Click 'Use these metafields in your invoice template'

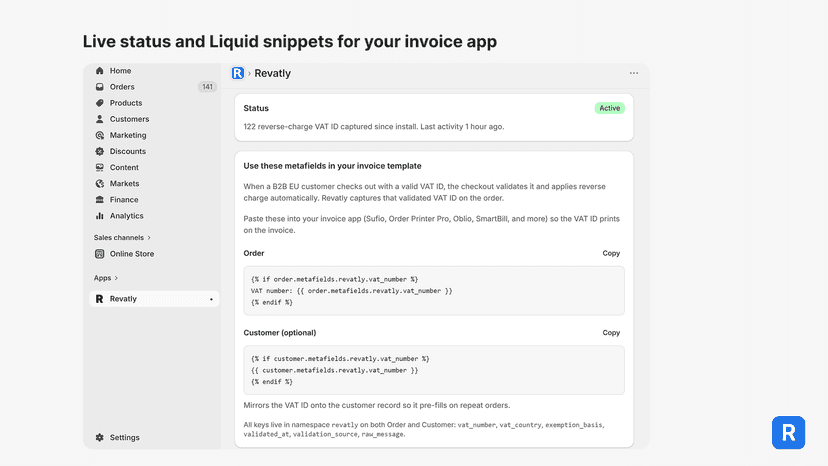[332, 166]
